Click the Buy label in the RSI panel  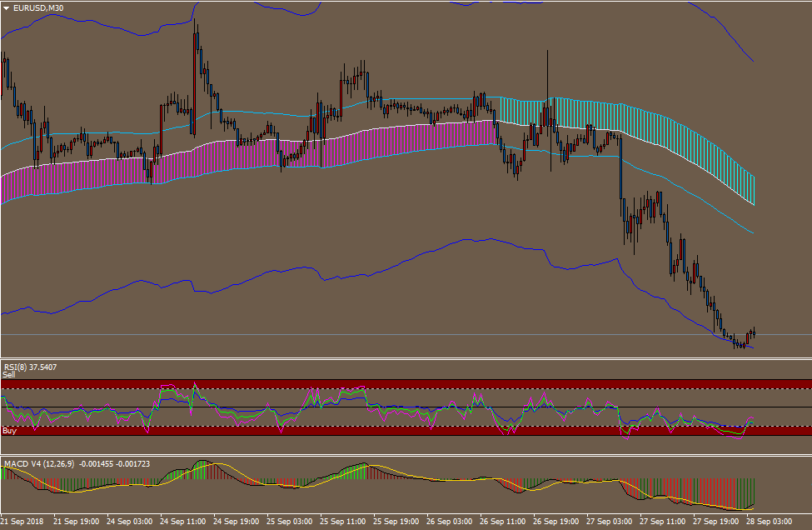9,431
